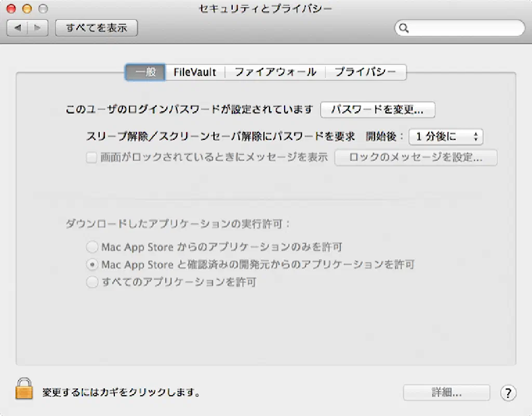Choose すべてのアプリケーションを許可 radio button

pos(92,282)
